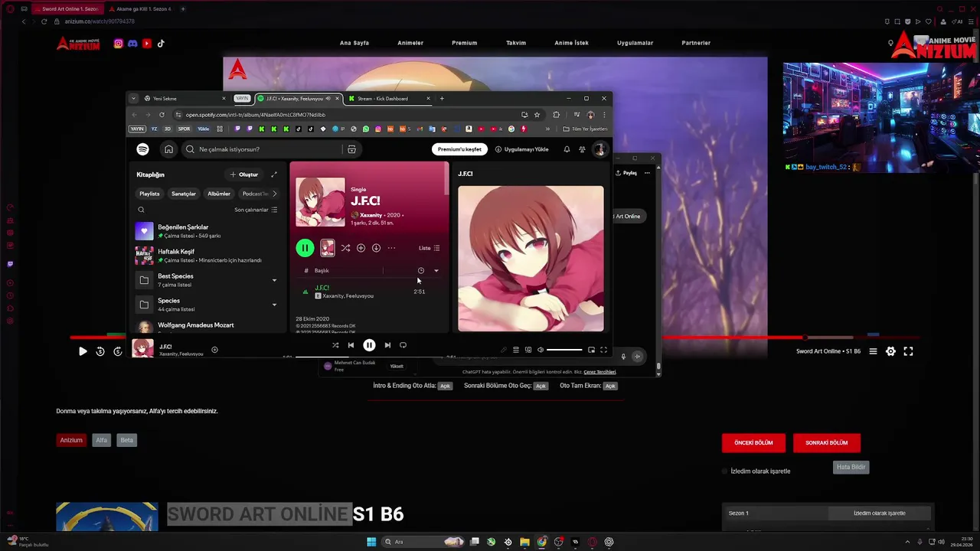The height and width of the screenshot is (551, 980).
Task: Reload the Spotify page
Action: coord(162,115)
